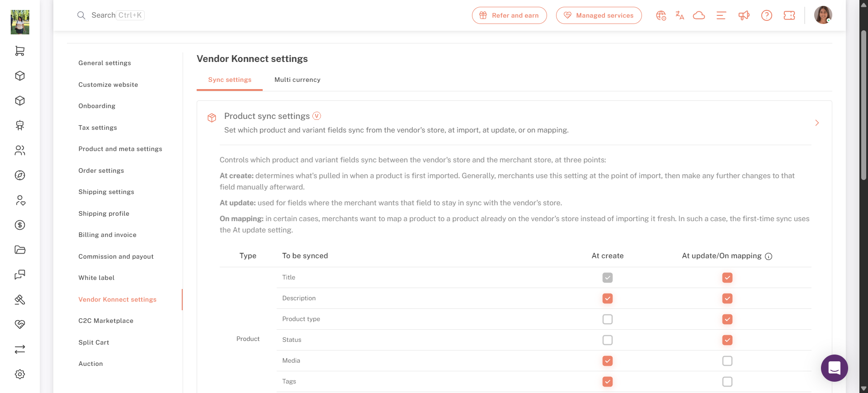Open the globe clock icon in header
The width and height of the screenshot is (868, 393).
(661, 15)
